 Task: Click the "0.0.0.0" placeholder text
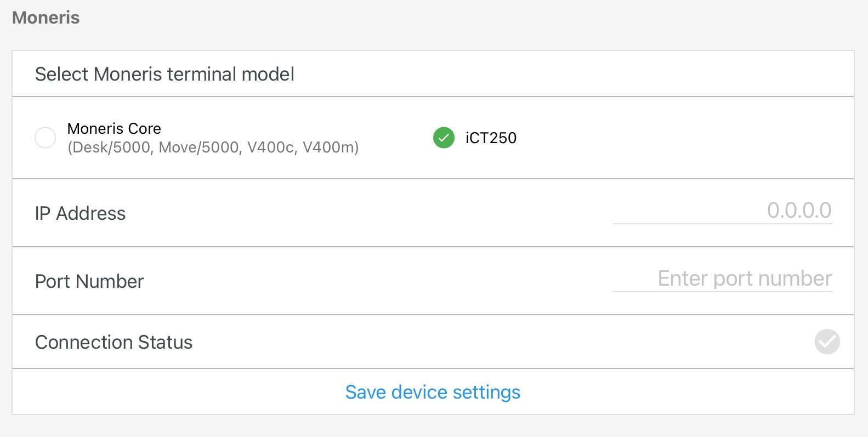click(799, 211)
